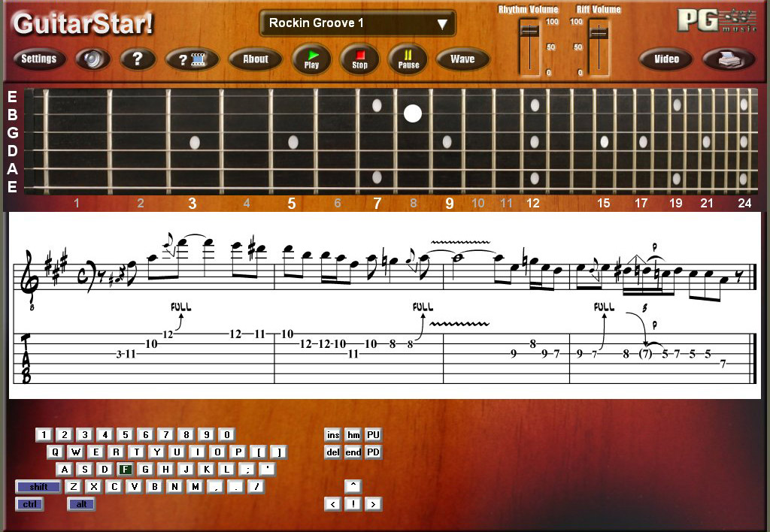This screenshot has height=532, width=770.
Task: Click the number 0 key
Action: coord(227,435)
